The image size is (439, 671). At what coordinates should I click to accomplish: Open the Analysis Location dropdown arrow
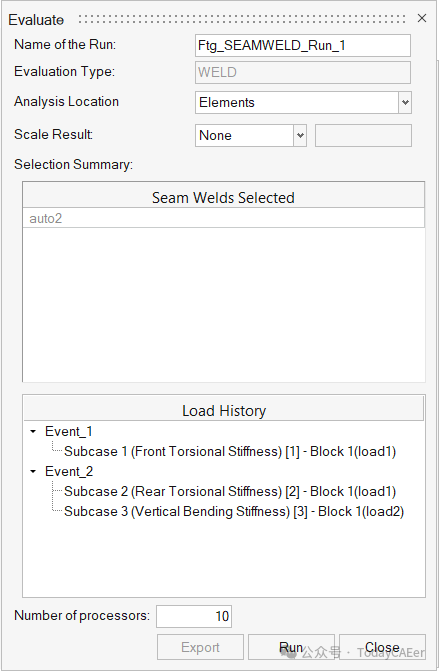pyautogui.click(x=405, y=102)
